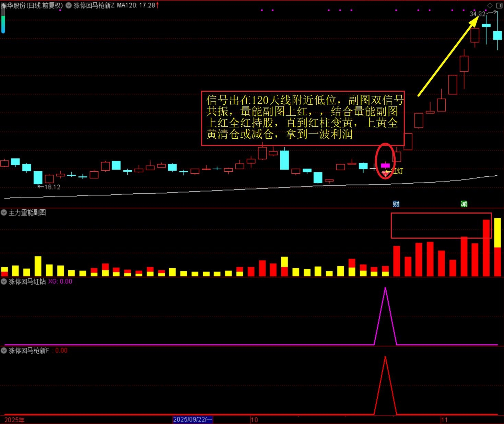Click the MA120: 17.28 value label
The width and height of the screenshot is (504, 424).
click(x=136, y=5)
